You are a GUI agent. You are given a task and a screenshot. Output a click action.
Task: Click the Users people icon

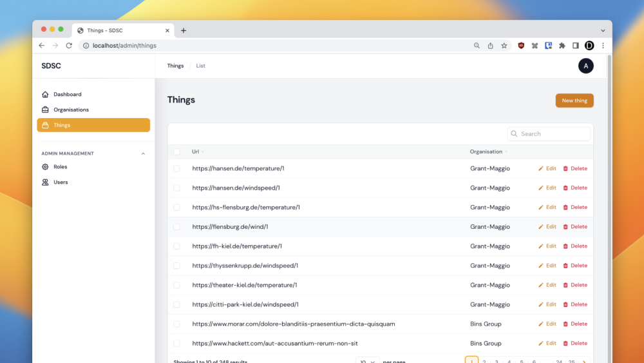coord(45,182)
